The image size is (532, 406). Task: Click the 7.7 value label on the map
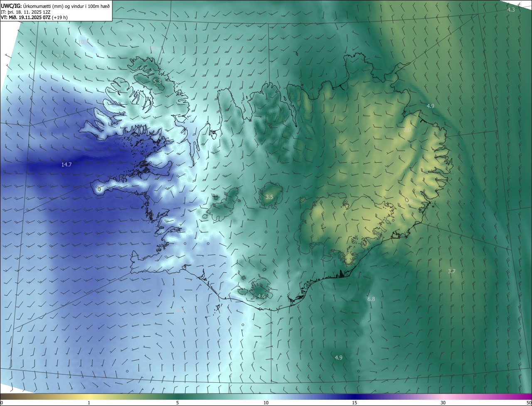[59, 56]
